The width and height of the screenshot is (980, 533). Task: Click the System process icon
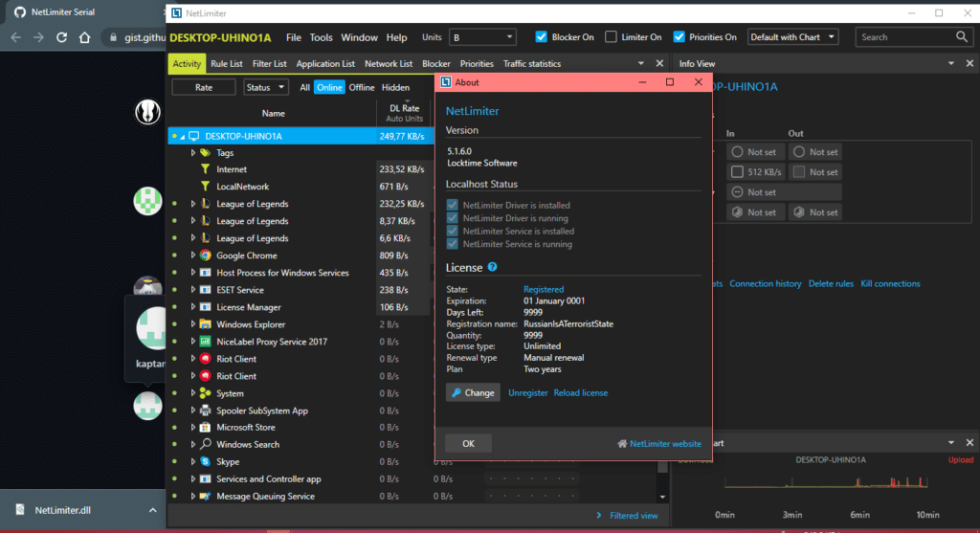(x=205, y=393)
